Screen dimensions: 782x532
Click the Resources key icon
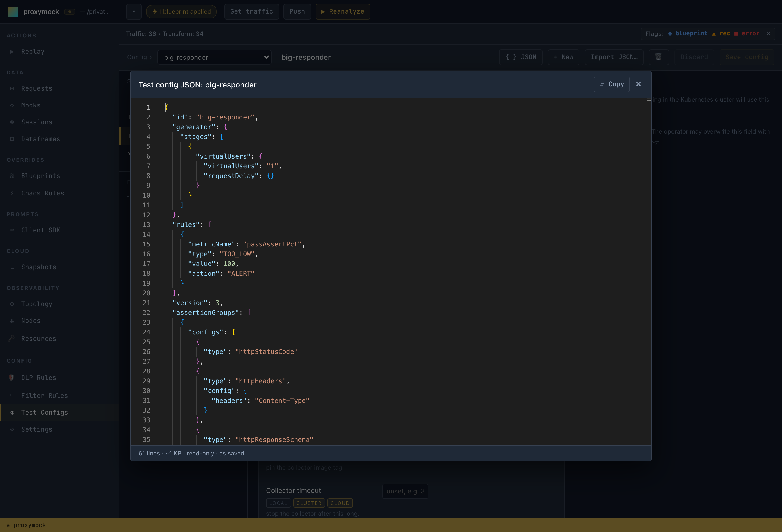pyautogui.click(x=11, y=338)
